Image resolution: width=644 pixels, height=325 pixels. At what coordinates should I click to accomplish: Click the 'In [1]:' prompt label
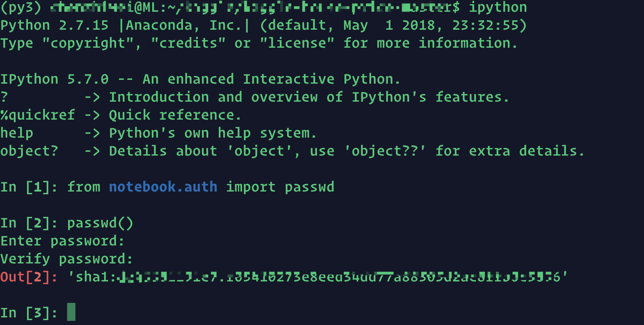[29, 187]
